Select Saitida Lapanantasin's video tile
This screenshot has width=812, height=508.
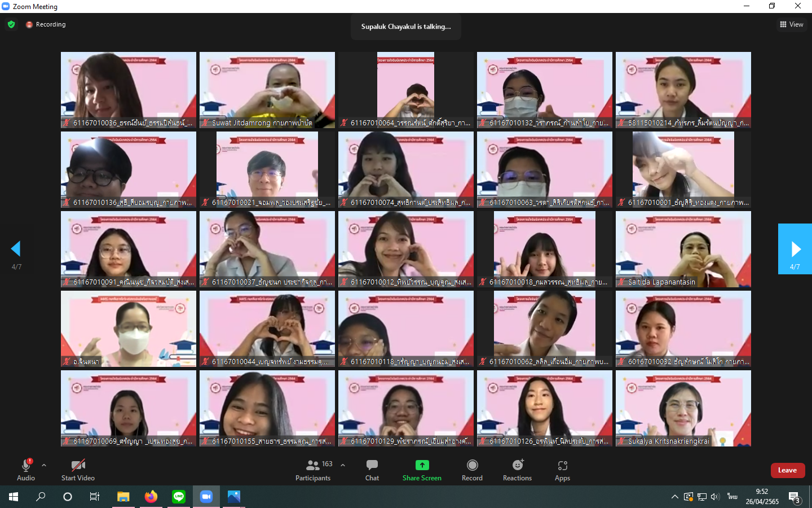point(683,248)
